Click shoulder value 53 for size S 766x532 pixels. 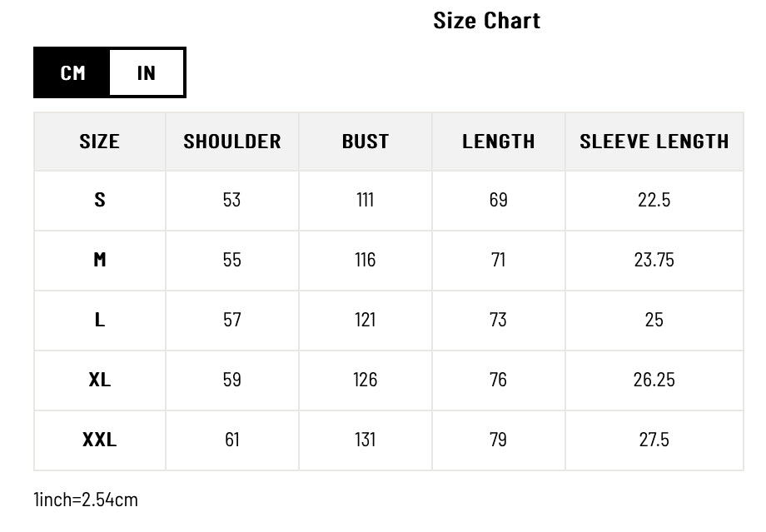click(232, 200)
